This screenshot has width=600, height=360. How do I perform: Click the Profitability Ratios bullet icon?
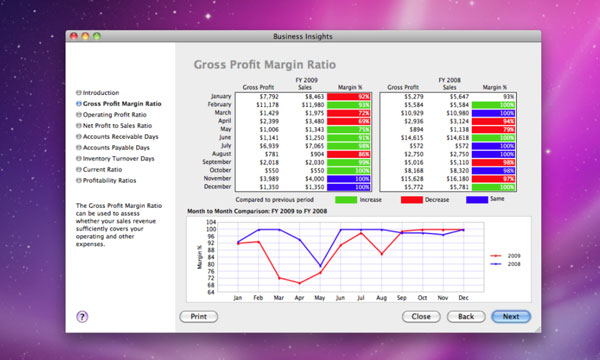[78, 180]
